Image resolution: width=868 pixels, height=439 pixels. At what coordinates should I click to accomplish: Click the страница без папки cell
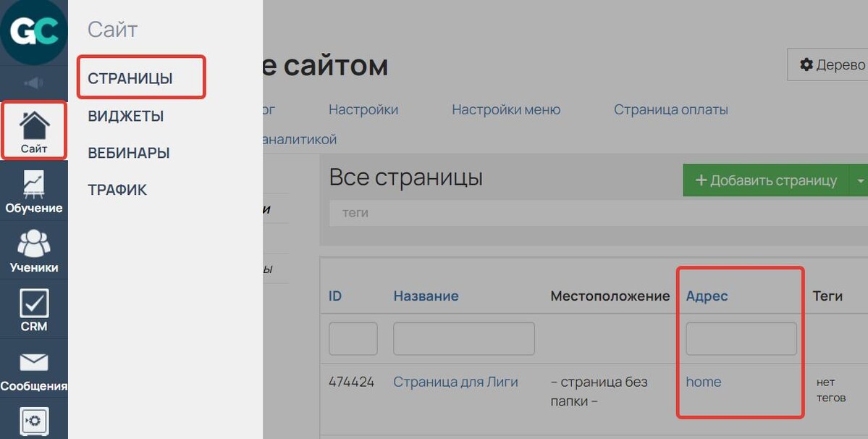click(x=599, y=391)
